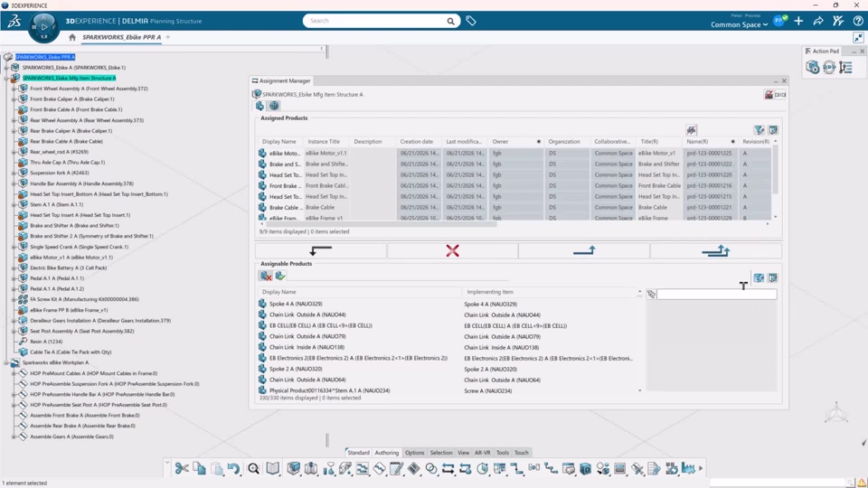Open the Compass play button
This screenshot has width=868, height=488.
pyautogui.click(x=43, y=25)
